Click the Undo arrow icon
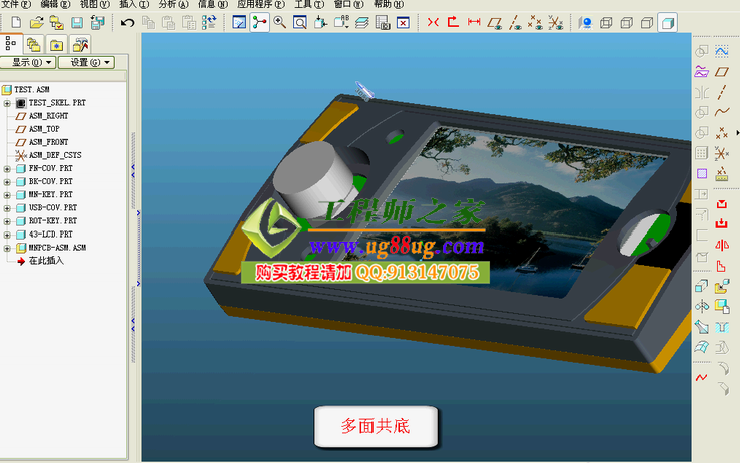 coord(128,22)
